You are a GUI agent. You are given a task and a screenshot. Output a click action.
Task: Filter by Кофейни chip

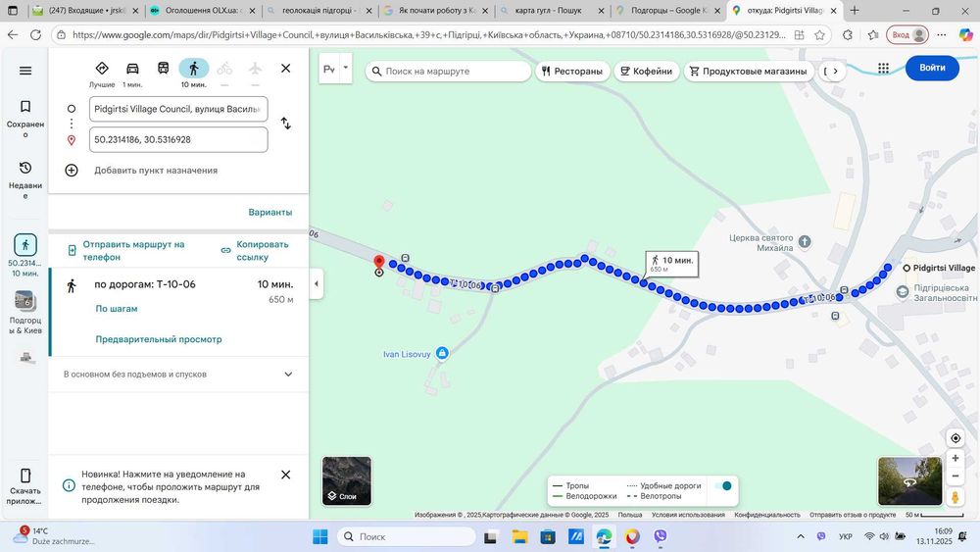tap(646, 72)
